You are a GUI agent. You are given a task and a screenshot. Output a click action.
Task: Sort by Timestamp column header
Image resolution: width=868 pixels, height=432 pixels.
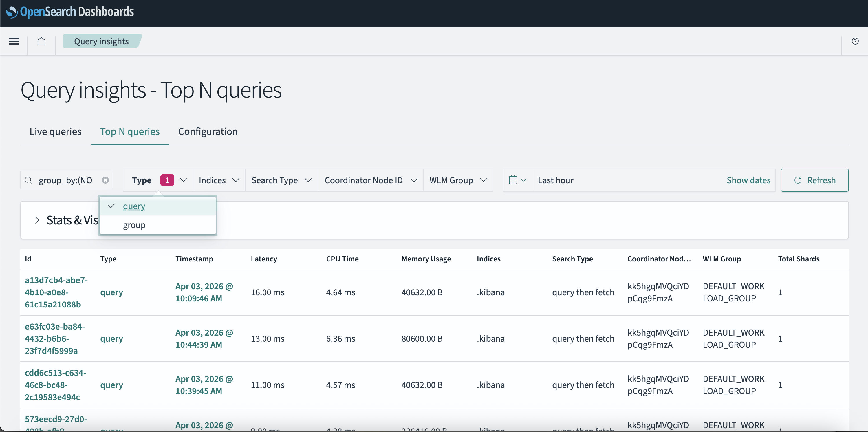click(194, 259)
